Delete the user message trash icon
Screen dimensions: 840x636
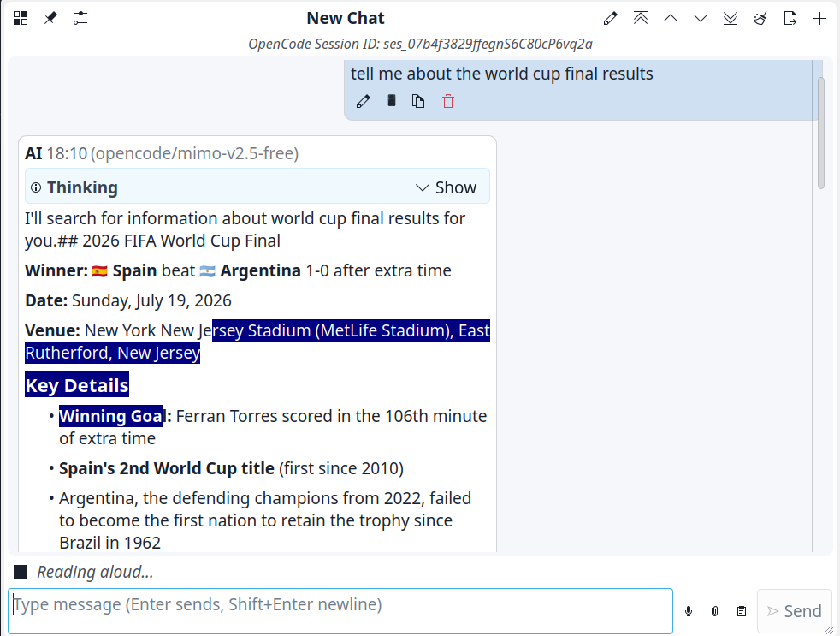click(448, 101)
